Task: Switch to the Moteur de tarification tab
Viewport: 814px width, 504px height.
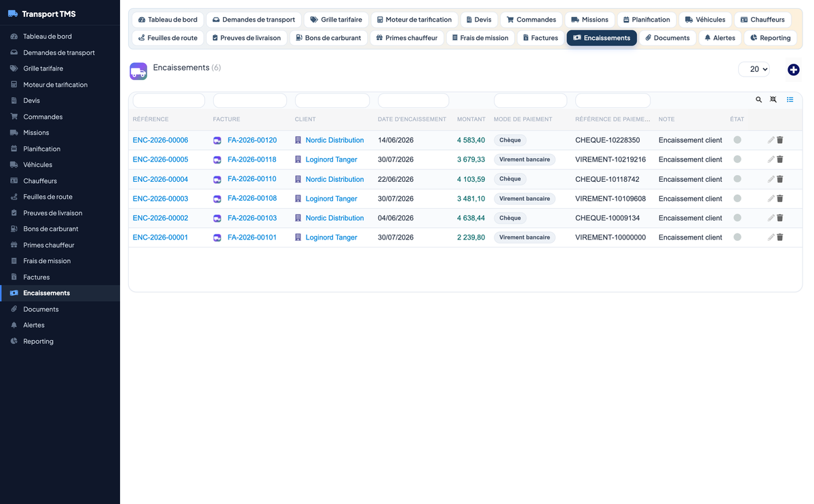Action: tap(414, 20)
